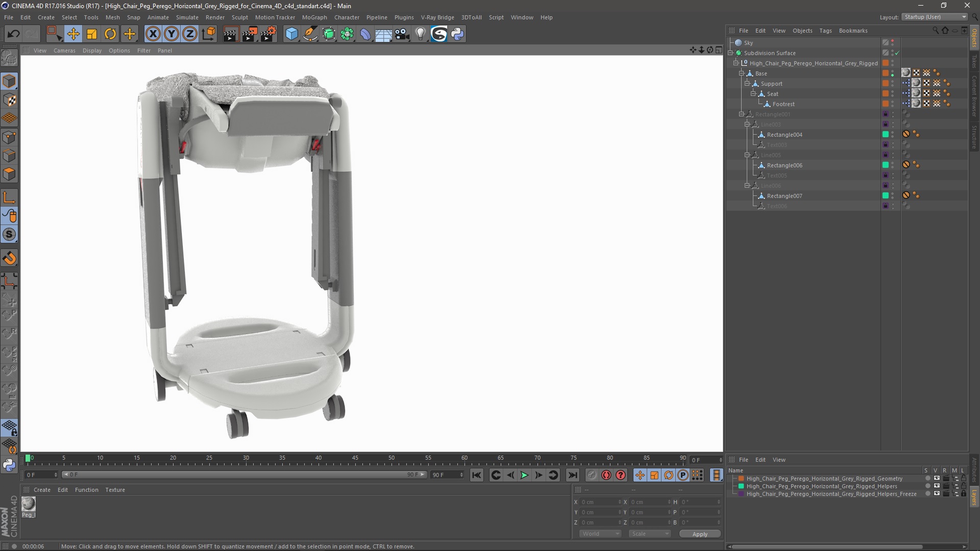Open Layer Manager View menu

coord(779,460)
